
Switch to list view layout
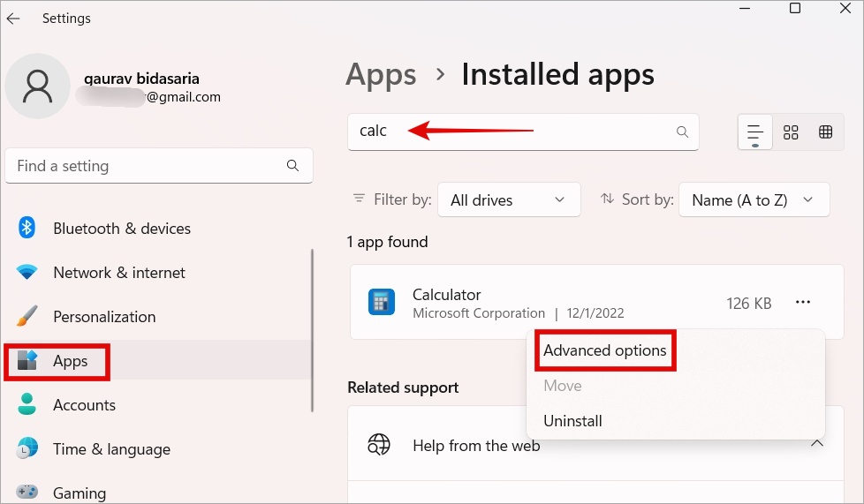pos(755,132)
